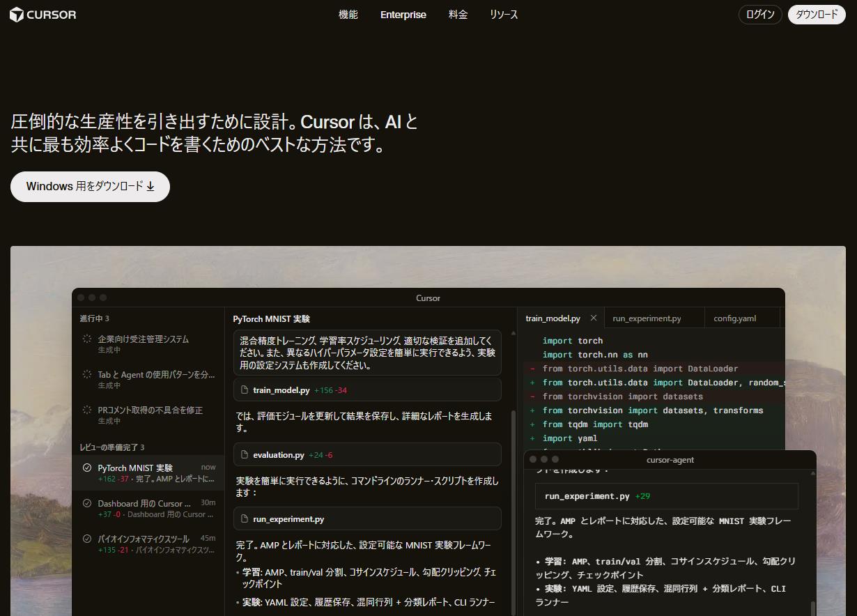This screenshot has height=616, width=857.
Task: Click the PyTorch MNIST 実験 chat title
Action: [x=272, y=318]
